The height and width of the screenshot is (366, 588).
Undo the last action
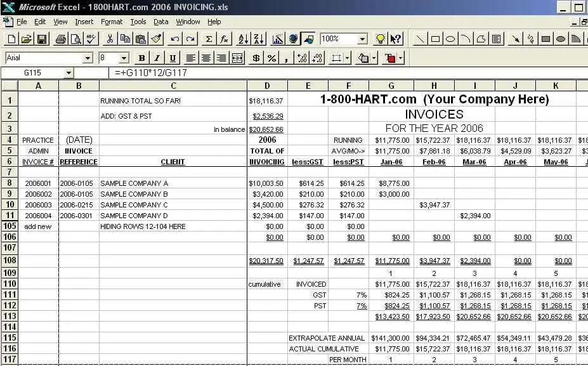point(174,39)
